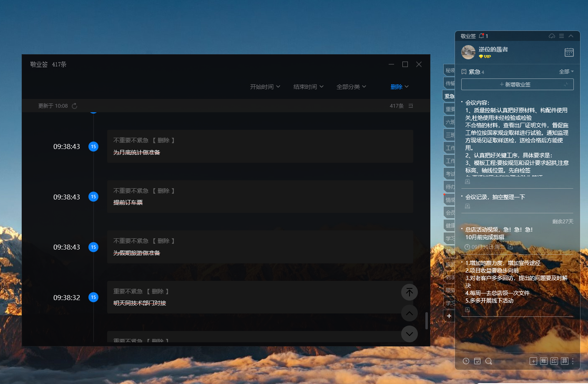
Task: Select the 明天同技术部门对接 entry text
Action: coord(140,303)
